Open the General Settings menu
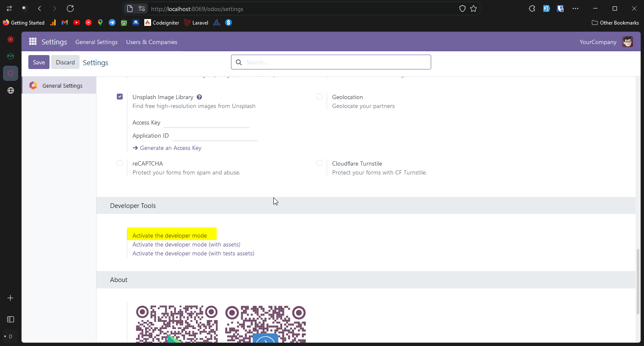The width and height of the screenshot is (644, 346). click(96, 42)
